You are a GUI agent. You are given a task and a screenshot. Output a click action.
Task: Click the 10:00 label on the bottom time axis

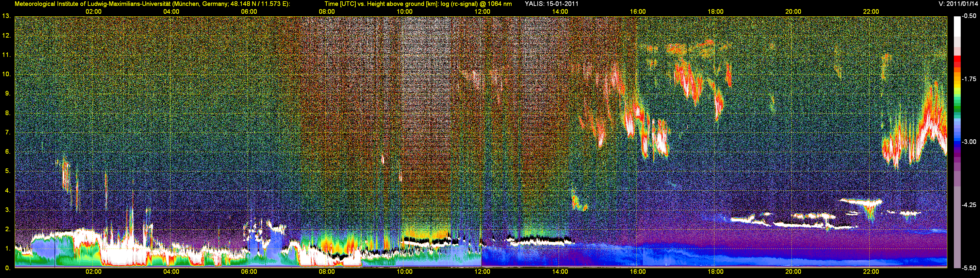404,272
